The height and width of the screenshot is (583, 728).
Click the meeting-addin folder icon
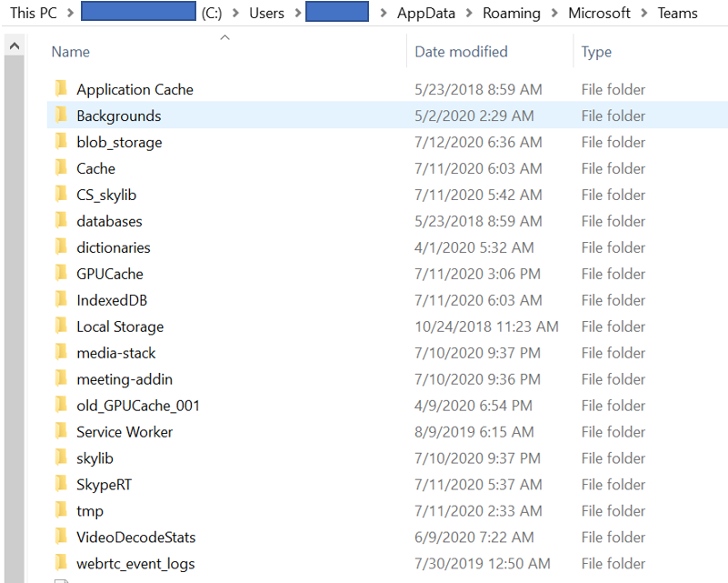coord(61,378)
